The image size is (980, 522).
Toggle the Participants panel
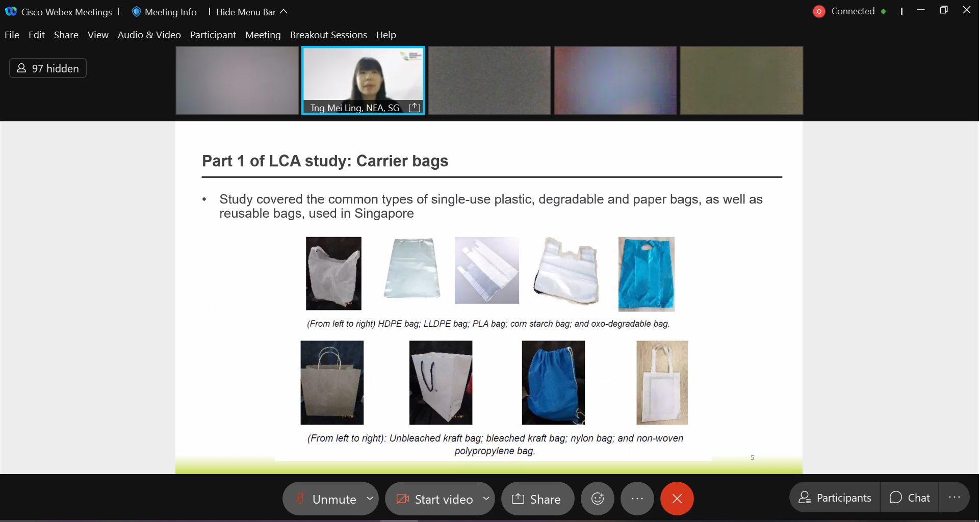coord(835,498)
